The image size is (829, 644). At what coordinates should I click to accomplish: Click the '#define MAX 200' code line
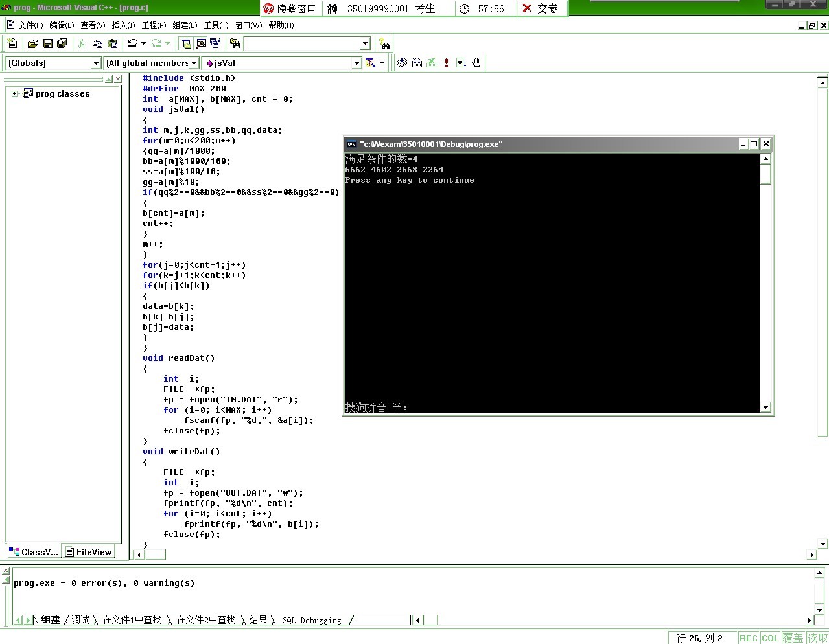185,89
